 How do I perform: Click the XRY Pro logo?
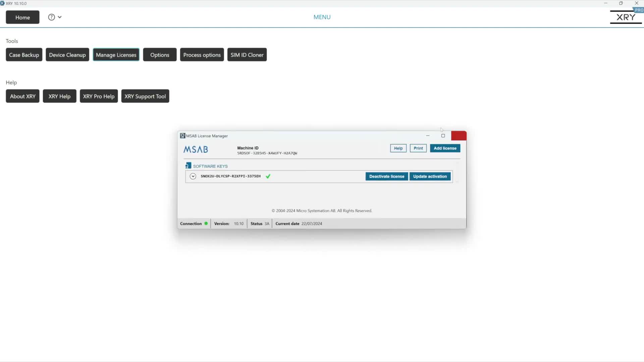pos(626,17)
